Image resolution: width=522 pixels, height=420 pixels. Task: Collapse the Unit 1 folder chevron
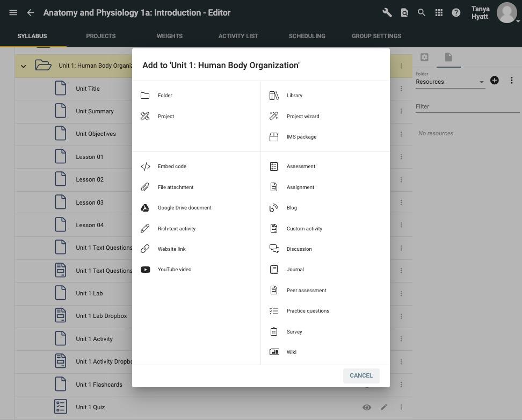23,66
